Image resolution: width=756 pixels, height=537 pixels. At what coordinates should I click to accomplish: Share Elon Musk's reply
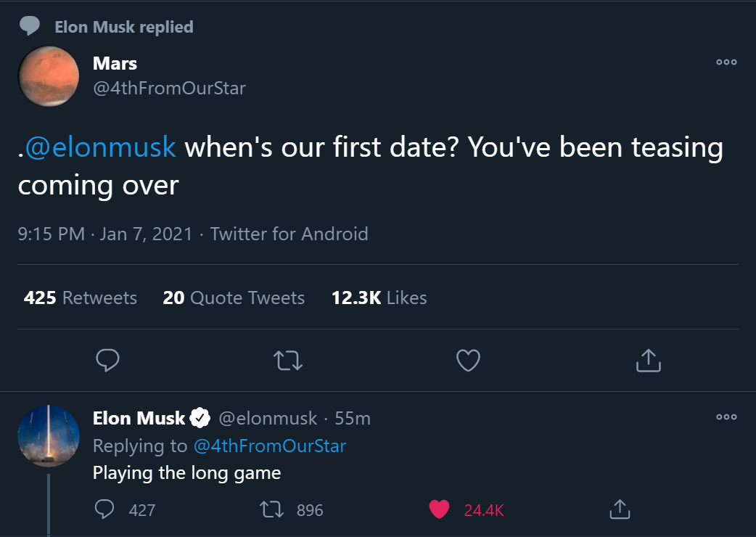[x=619, y=509]
